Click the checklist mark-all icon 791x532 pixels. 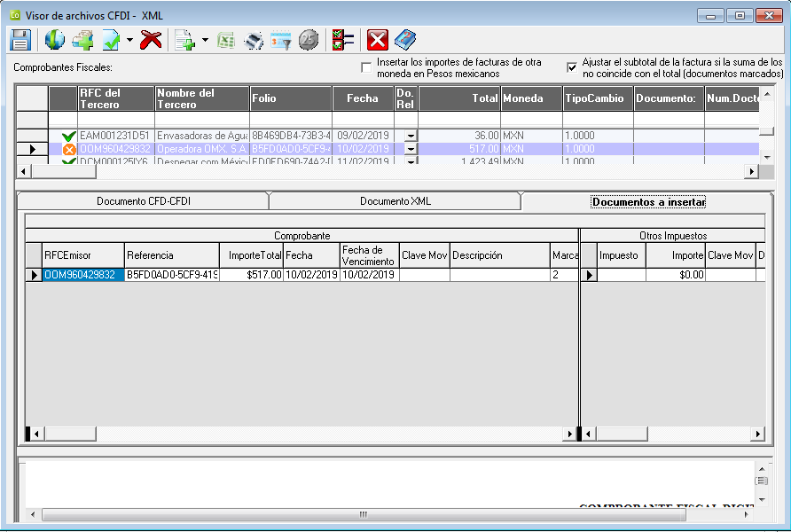coord(343,40)
